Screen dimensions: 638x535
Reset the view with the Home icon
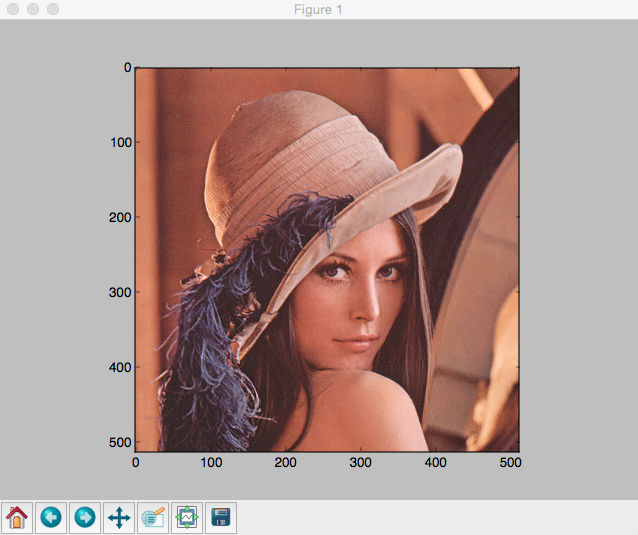point(17,518)
